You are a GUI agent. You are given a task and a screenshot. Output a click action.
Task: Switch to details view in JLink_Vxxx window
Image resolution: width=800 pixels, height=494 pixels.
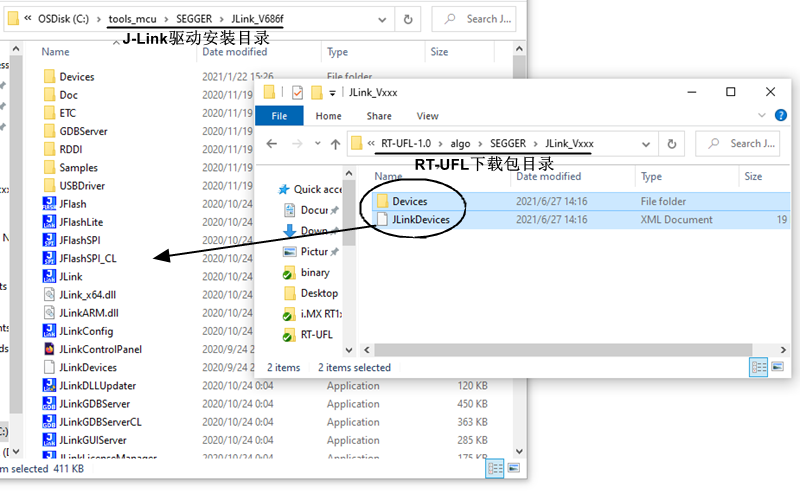tap(758, 367)
